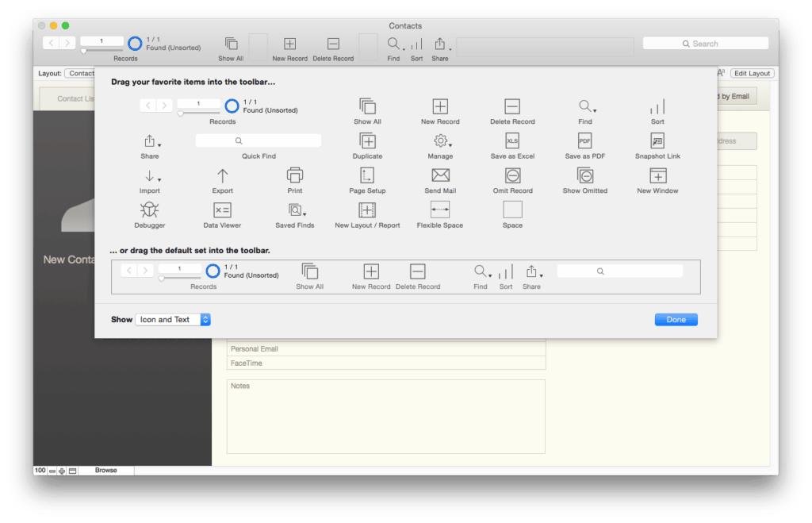Click the previous-record arrow in the palette
The height and width of the screenshot is (523, 812).
(148, 106)
